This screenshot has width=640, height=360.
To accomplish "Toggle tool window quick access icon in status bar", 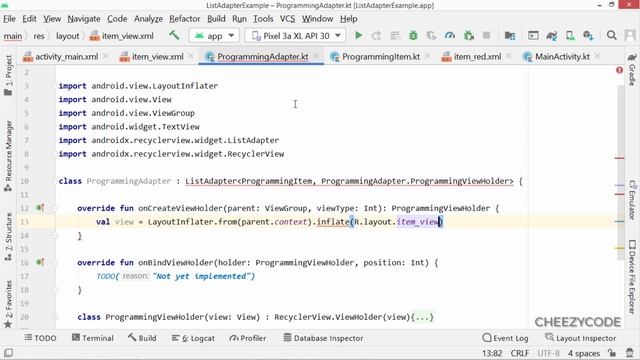I will [8, 353].
